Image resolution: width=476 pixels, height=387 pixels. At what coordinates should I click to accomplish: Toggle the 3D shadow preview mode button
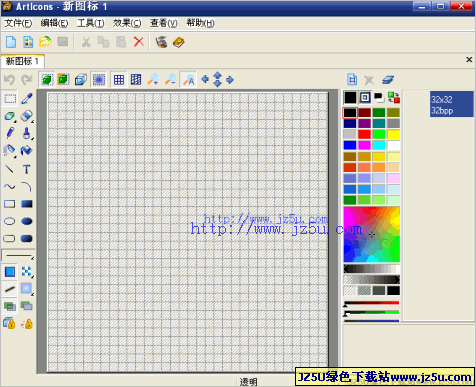(81, 80)
